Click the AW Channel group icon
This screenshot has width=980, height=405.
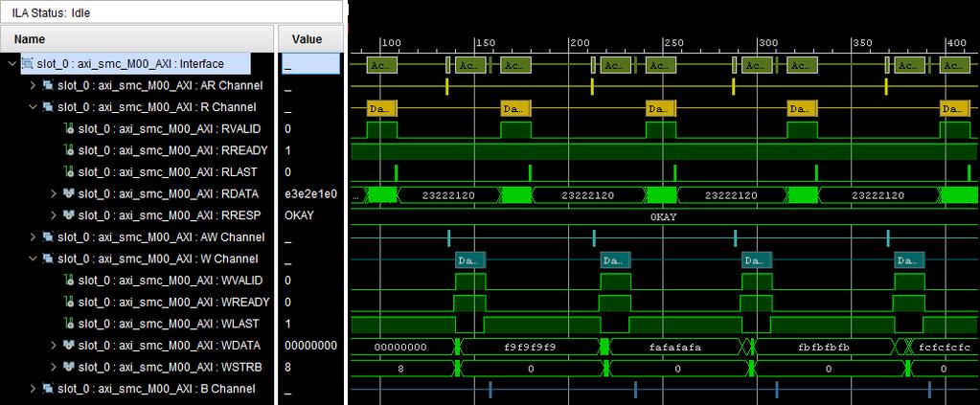[x=48, y=236]
